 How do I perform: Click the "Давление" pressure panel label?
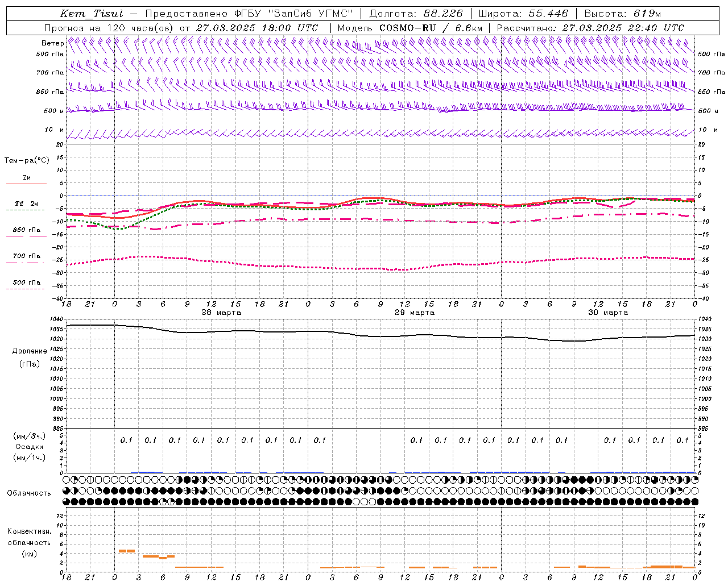30,351
